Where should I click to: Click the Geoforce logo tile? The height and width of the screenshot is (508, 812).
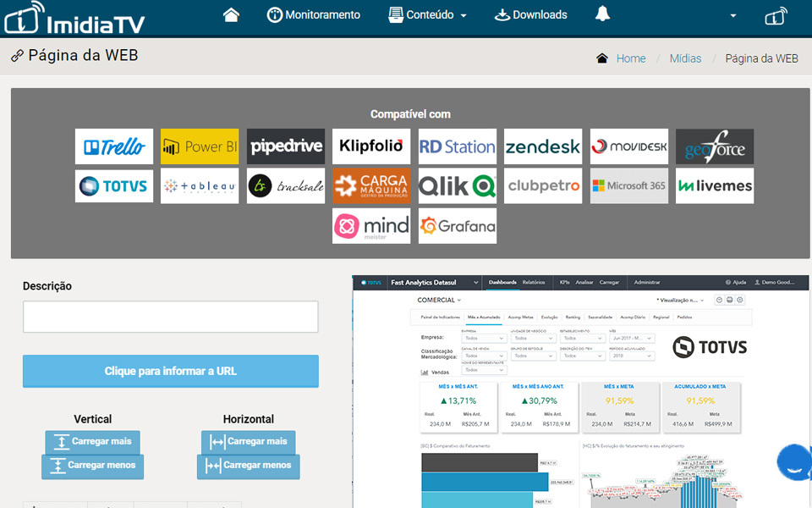click(x=715, y=146)
